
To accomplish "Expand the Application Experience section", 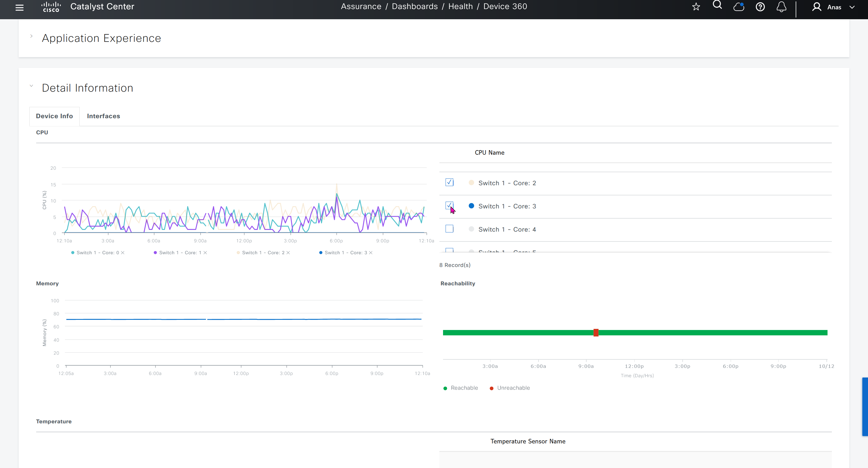I will [x=31, y=36].
